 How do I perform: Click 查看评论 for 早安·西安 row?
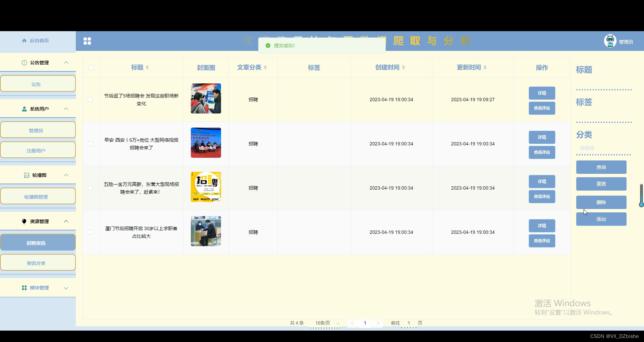tap(542, 152)
